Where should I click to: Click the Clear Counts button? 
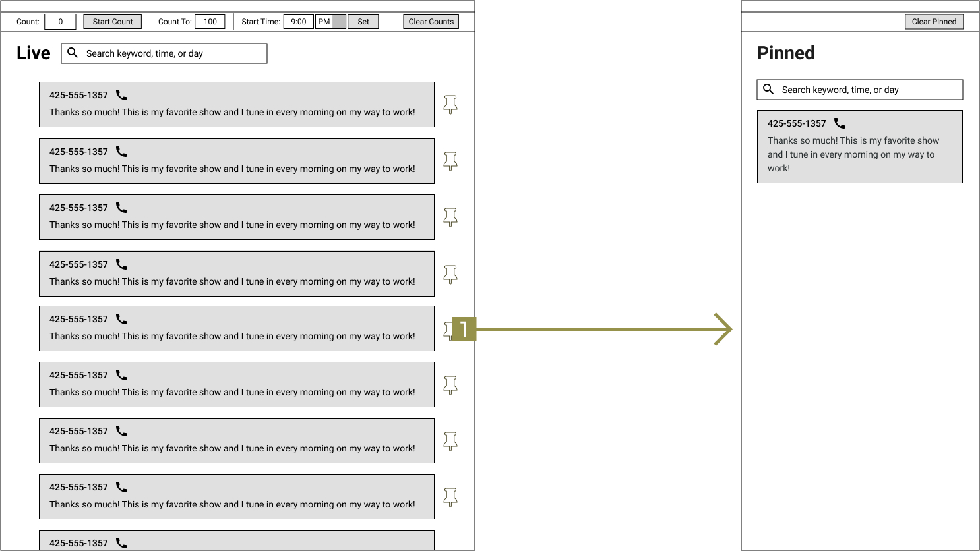click(x=431, y=22)
